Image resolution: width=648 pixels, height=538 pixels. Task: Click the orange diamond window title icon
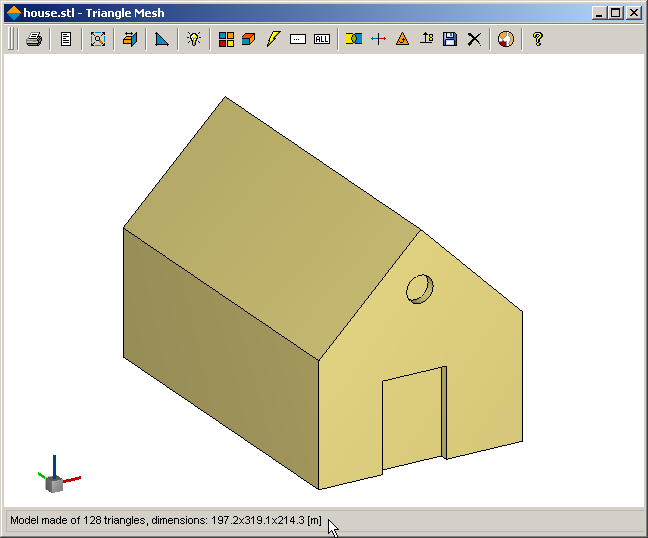point(14,13)
